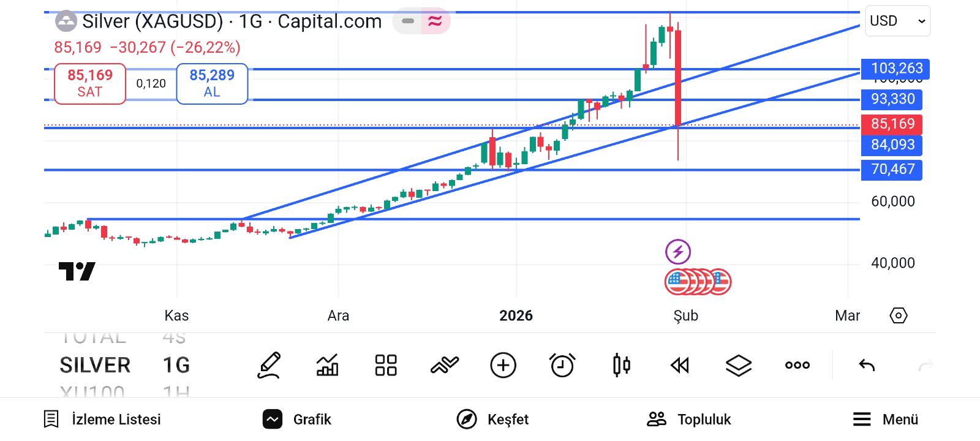Switch to the İzleme Listesi tab
980x441 pixels.
102,420
